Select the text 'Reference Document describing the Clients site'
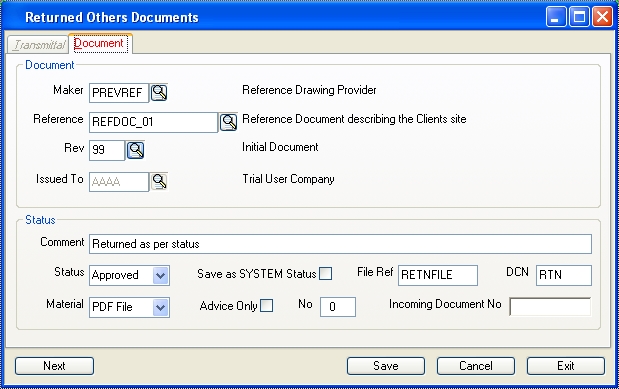 [354, 119]
